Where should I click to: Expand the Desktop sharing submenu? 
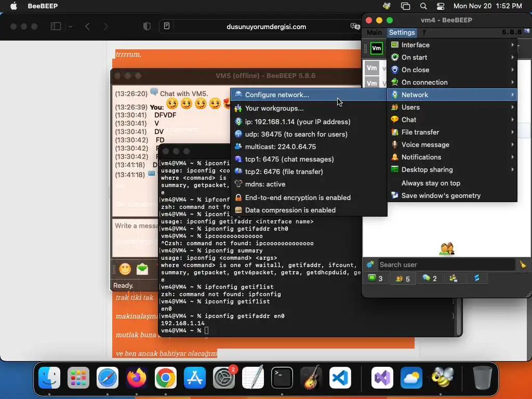(452, 170)
